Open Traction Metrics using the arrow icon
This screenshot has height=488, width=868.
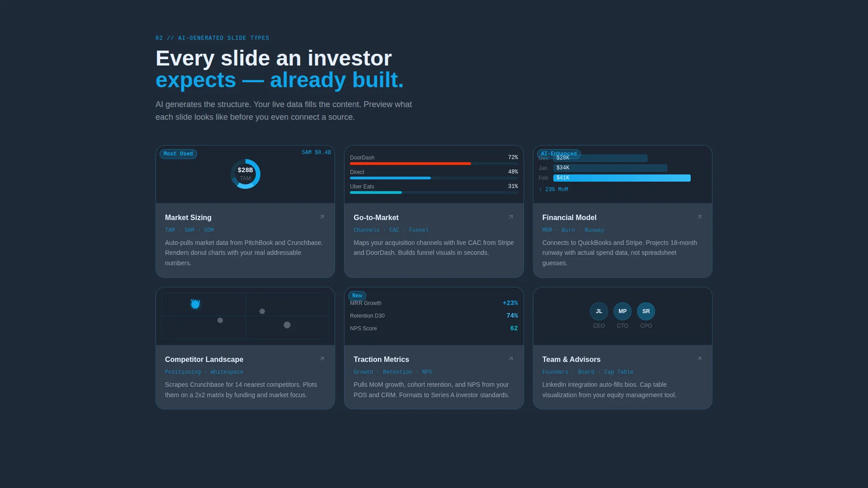(511, 359)
